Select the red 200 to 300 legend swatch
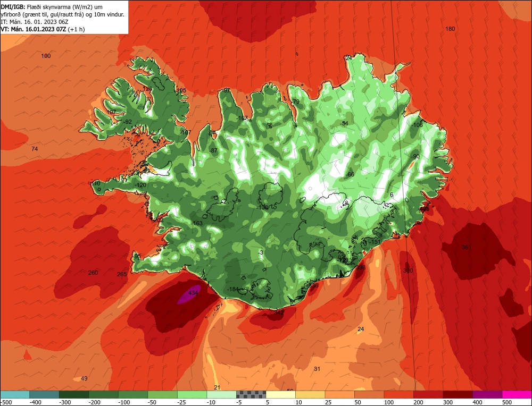Viewport: 532px width, 406px height. [428, 395]
